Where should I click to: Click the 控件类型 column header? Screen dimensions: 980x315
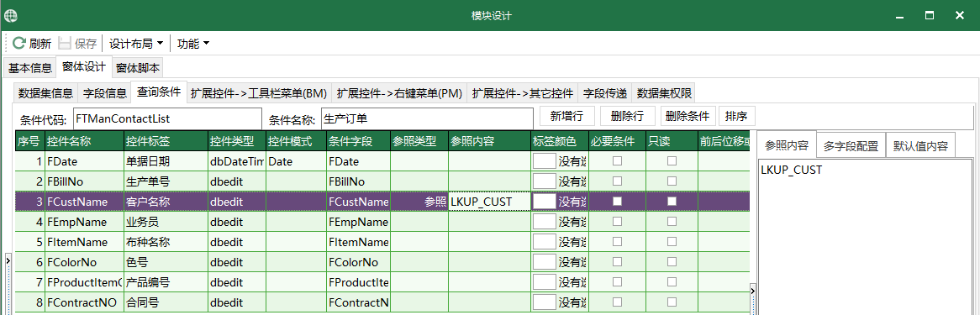pos(237,141)
